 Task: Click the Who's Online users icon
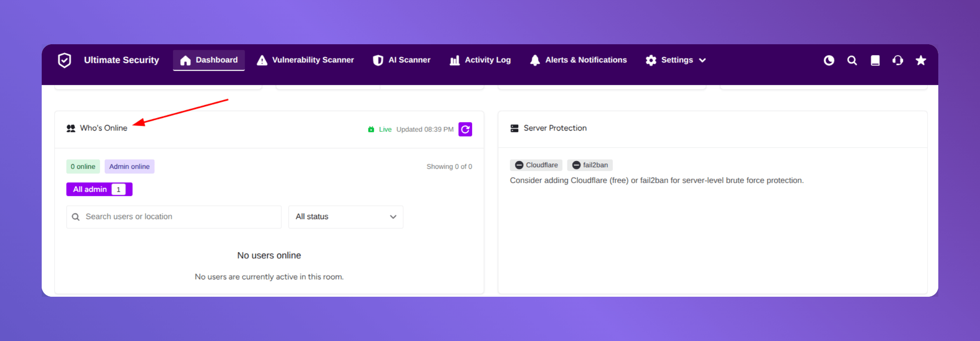coord(71,128)
